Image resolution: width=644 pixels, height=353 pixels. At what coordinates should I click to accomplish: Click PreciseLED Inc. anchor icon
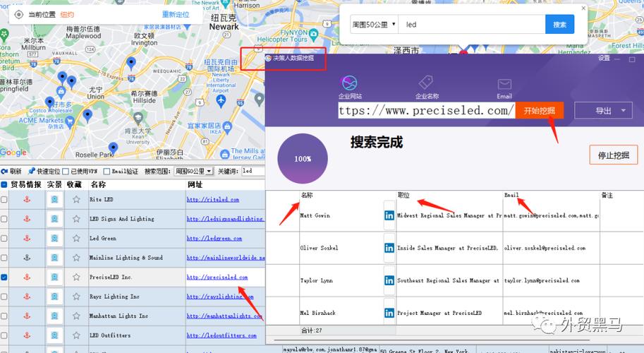pos(27,277)
